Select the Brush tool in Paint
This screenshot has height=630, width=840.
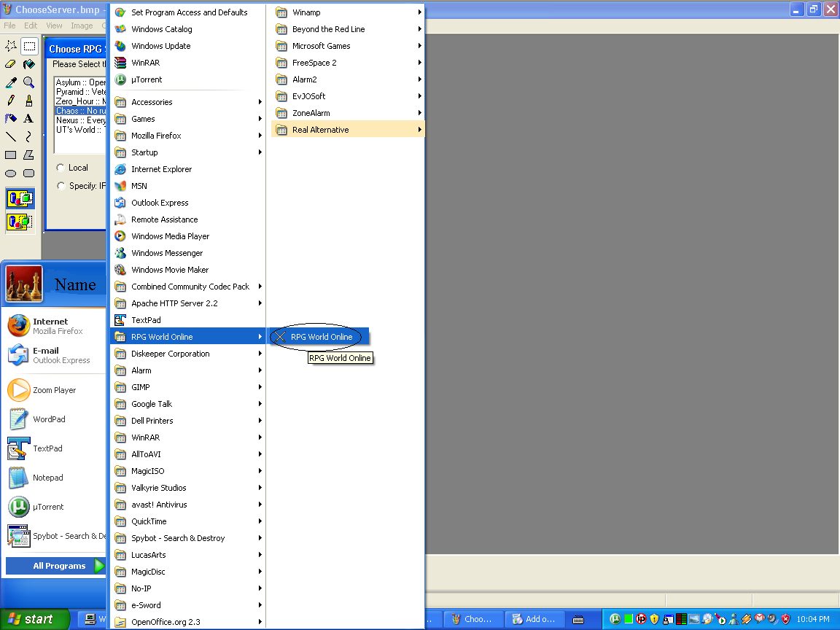click(29, 101)
